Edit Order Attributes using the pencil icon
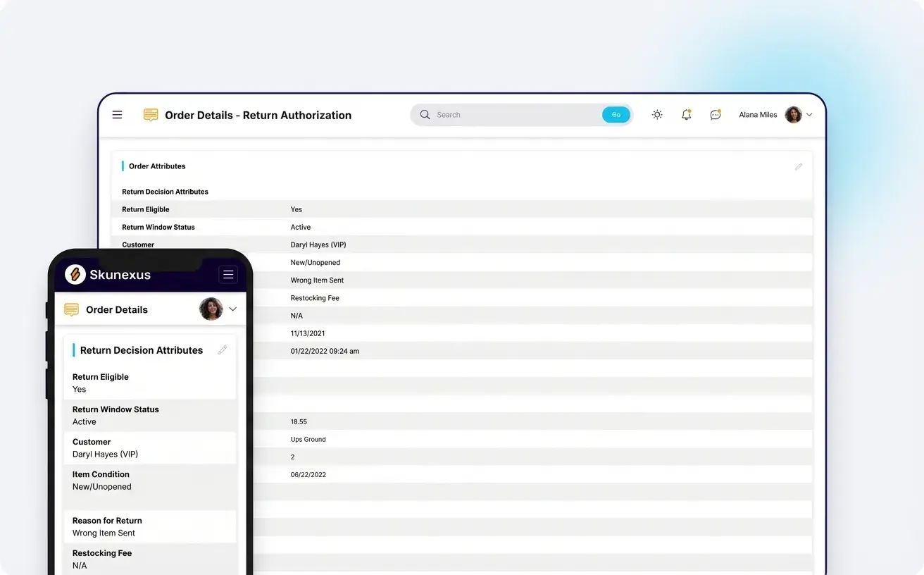This screenshot has height=575, width=924. click(x=798, y=166)
